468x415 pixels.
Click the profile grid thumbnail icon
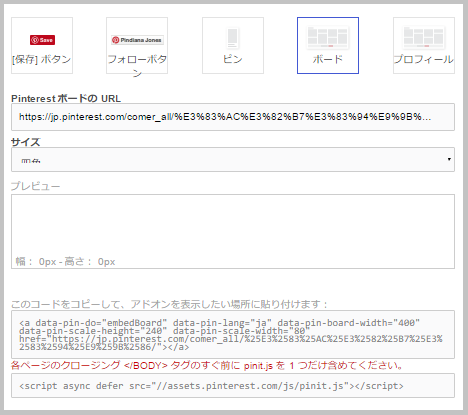[x=424, y=37]
